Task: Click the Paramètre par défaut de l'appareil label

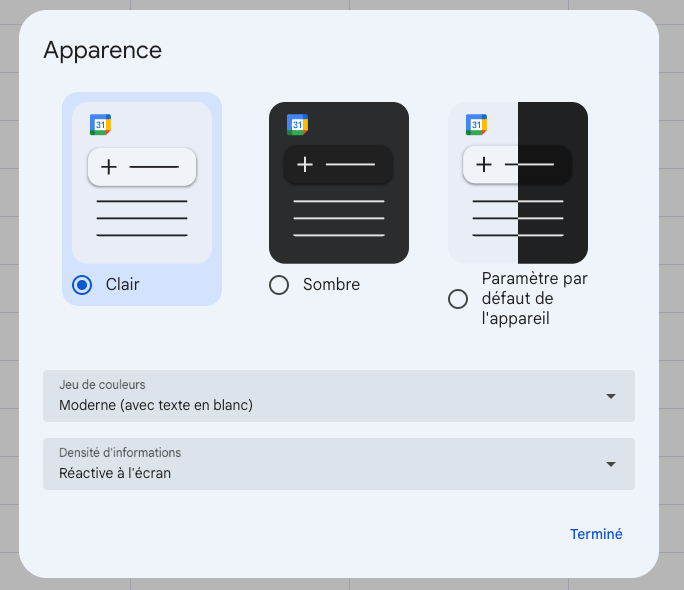Action: tap(535, 299)
